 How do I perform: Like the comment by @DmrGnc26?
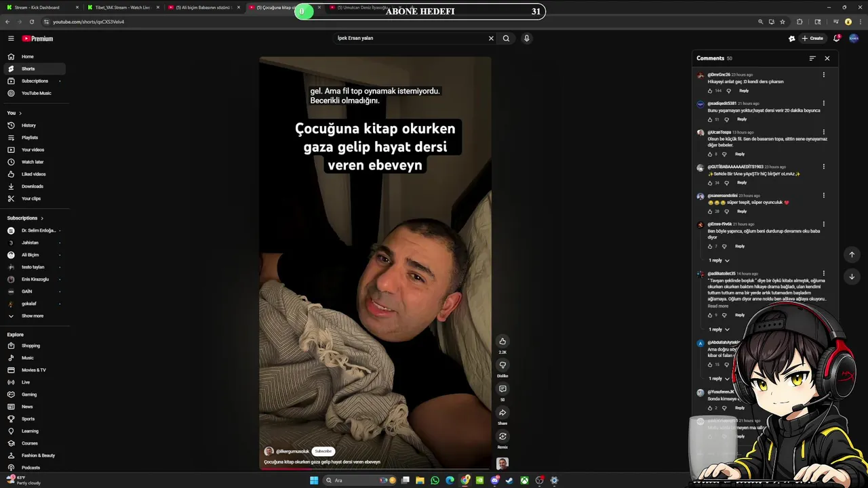pos(710,90)
